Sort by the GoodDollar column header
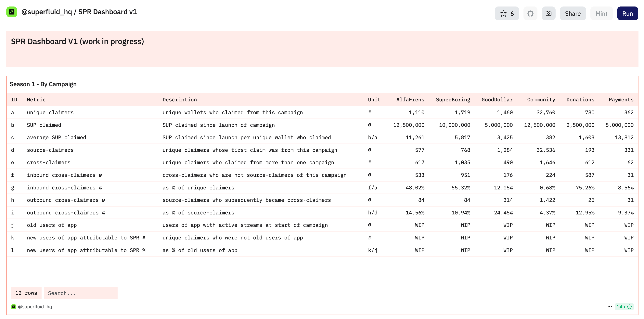The image size is (644, 319). click(497, 100)
